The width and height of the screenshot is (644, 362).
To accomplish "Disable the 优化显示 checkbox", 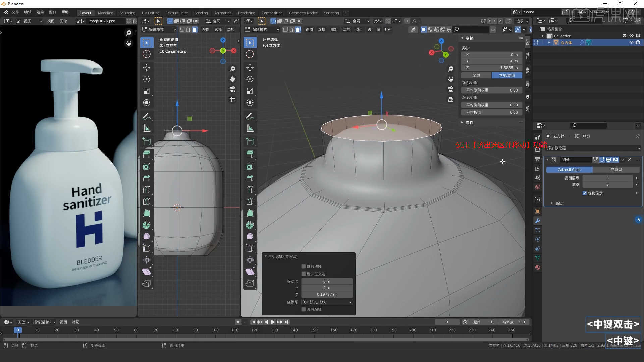I will [x=585, y=193].
